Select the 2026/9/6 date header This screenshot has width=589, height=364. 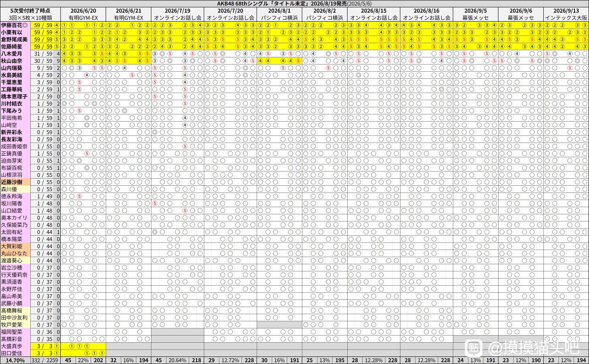[x=521, y=11]
